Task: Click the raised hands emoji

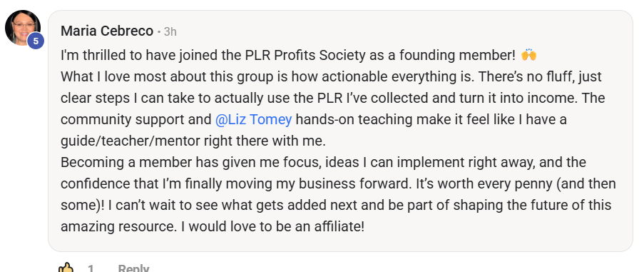Action: [528, 55]
